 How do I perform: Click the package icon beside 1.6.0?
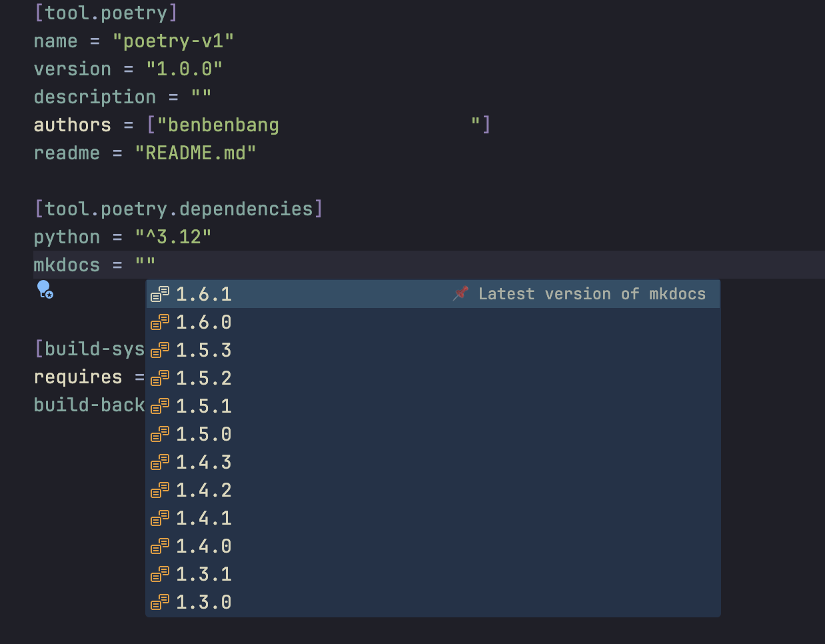[160, 322]
